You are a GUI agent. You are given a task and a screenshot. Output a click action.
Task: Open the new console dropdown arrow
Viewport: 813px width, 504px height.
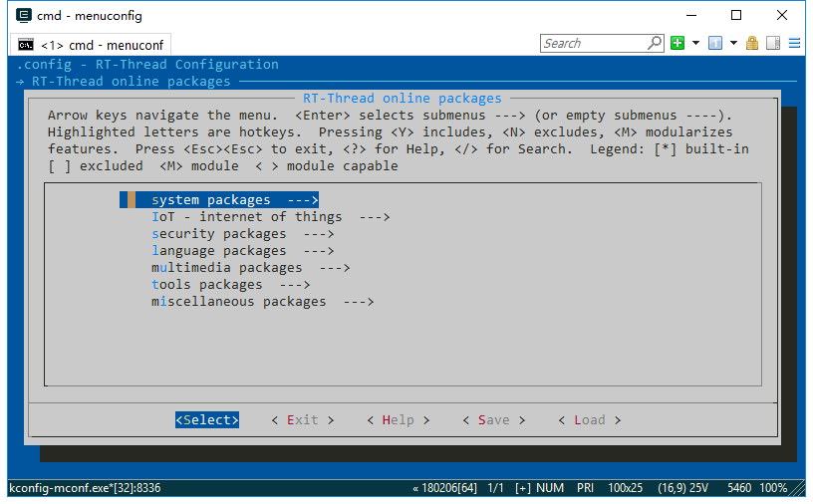695,43
